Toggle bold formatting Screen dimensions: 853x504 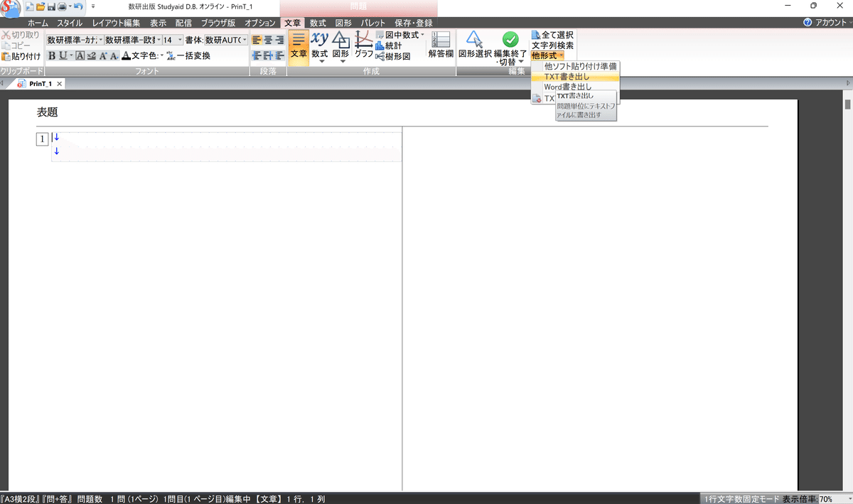tap(51, 55)
